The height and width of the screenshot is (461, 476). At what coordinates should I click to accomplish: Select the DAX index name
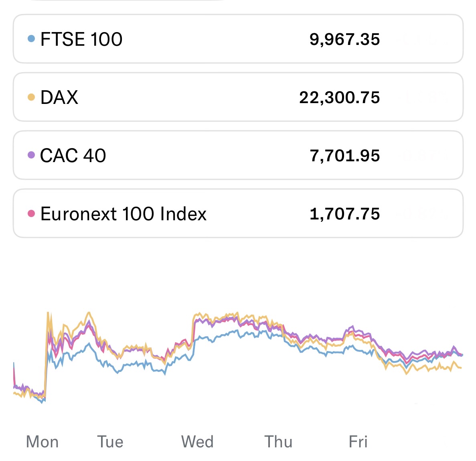[x=59, y=97]
